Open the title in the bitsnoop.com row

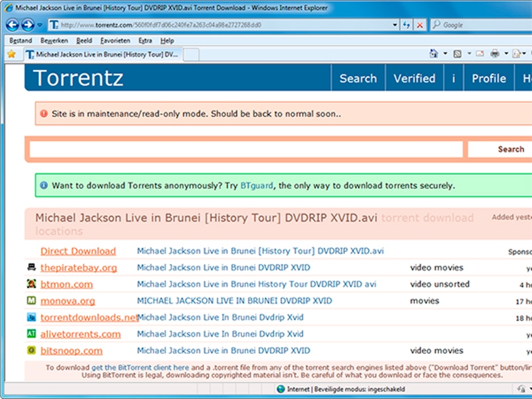[x=223, y=351]
